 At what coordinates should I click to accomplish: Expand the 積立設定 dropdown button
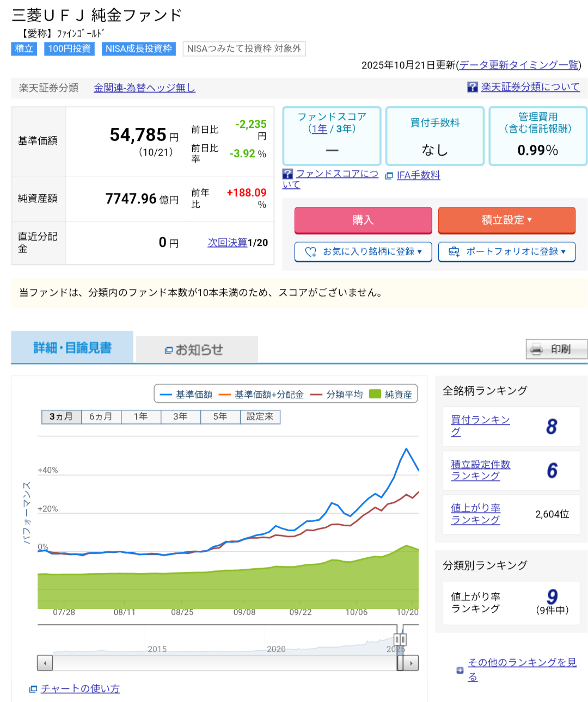click(529, 220)
